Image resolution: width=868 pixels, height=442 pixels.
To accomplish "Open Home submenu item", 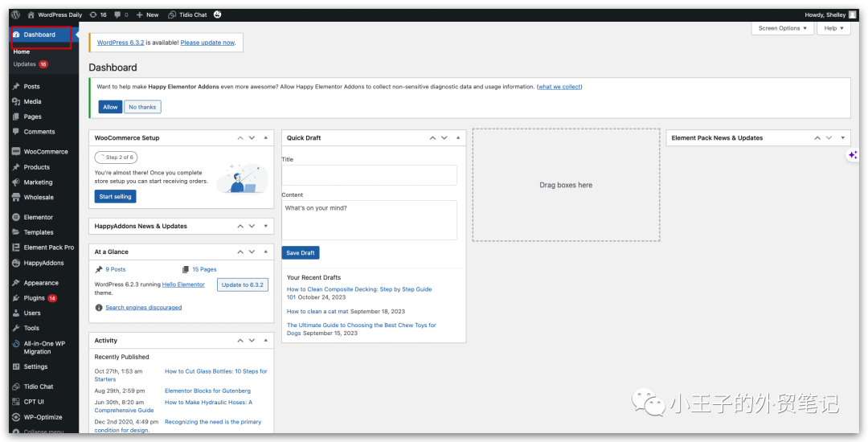I will coord(22,51).
